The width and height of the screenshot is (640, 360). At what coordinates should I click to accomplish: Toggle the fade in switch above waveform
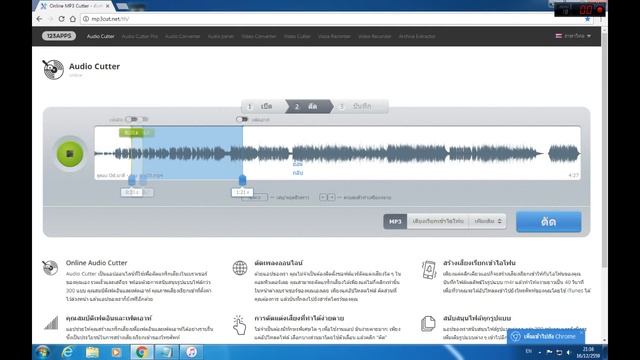pos(131,119)
